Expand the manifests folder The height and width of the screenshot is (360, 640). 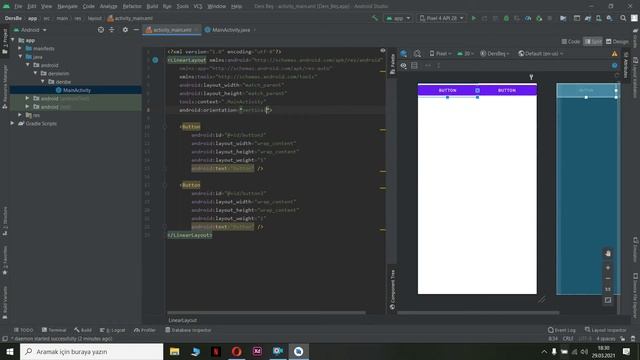[x=20, y=48]
